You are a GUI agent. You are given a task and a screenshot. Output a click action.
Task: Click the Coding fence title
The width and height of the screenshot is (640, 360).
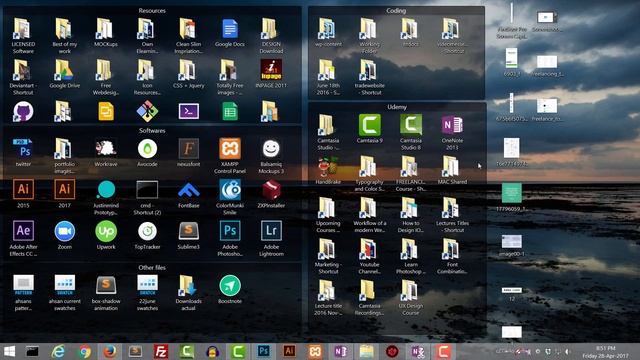click(x=396, y=11)
